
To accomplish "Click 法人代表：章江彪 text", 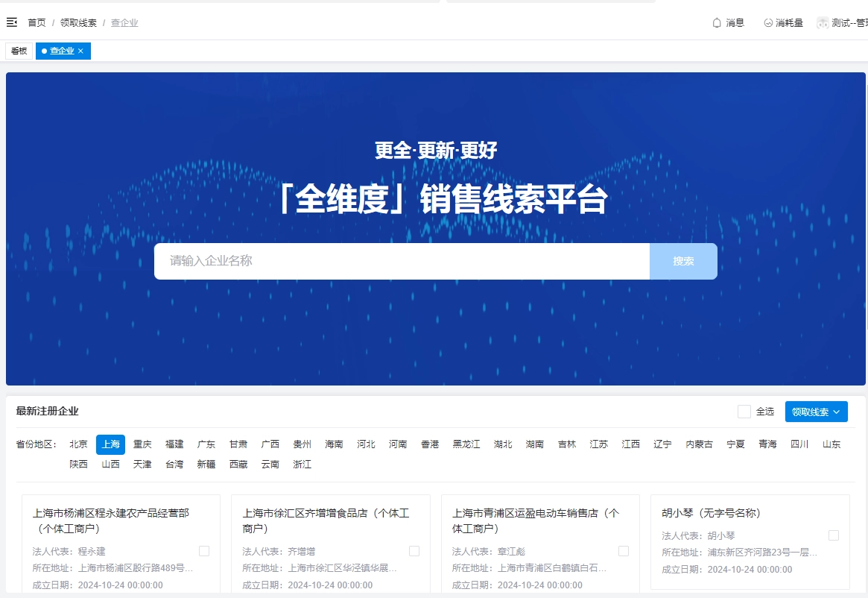I will click(488, 552).
